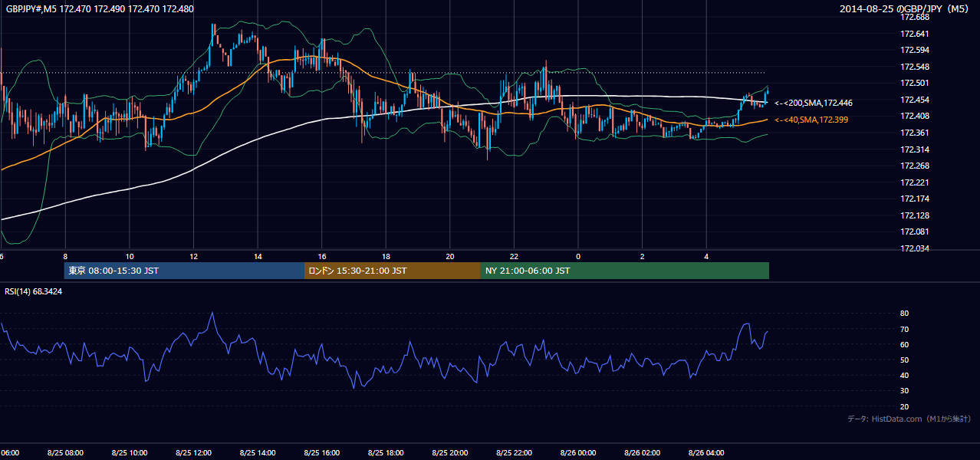The width and height of the screenshot is (980, 460).
Task: Click hour label 12 under price chart
Action: pos(194,257)
